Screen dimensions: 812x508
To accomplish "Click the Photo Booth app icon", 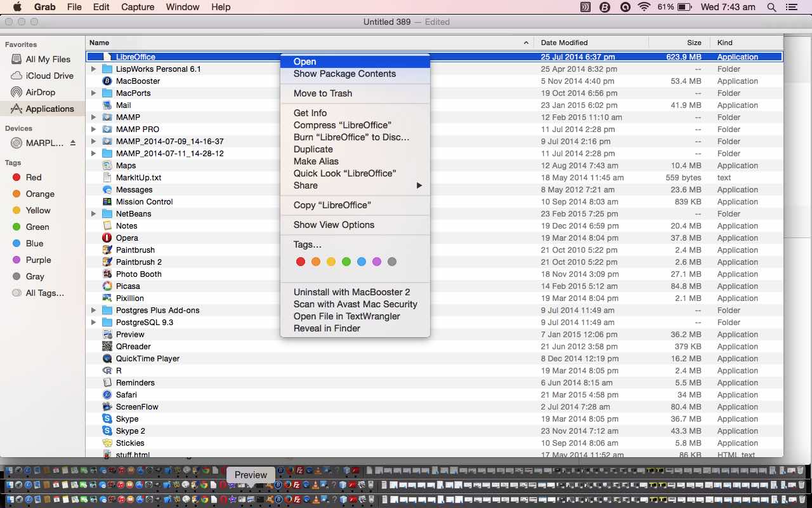I will pos(107,274).
